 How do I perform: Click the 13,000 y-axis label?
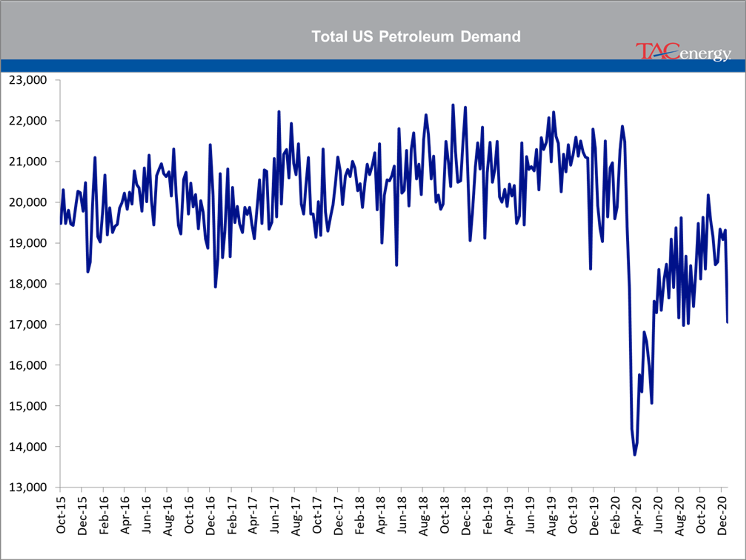[x=28, y=488]
